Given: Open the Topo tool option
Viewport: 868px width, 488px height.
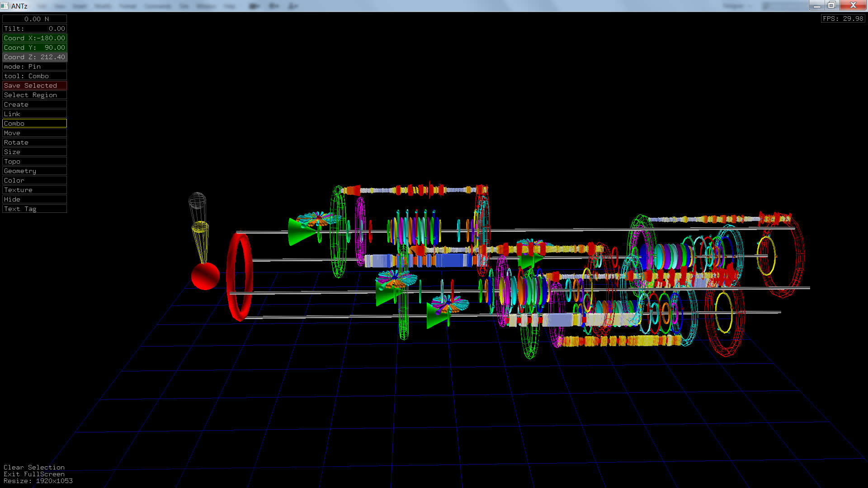Looking at the screenshot, I should coord(34,161).
